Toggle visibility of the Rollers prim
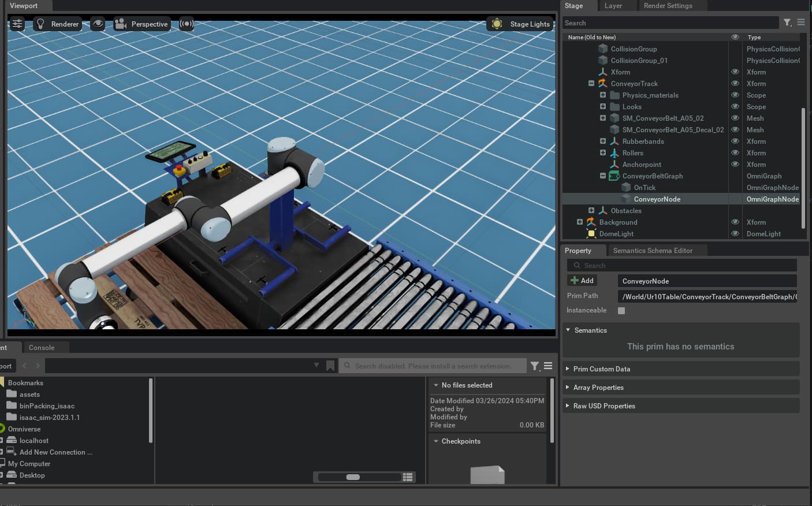This screenshot has height=506, width=812. click(735, 152)
